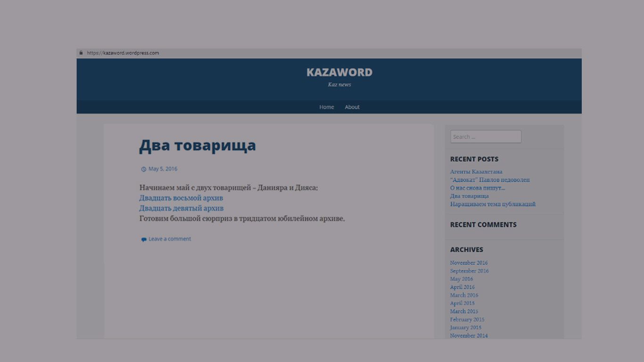Screen dimensions: 644x362
Task: Click the KAZAWORD site title
Action: [x=339, y=72]
